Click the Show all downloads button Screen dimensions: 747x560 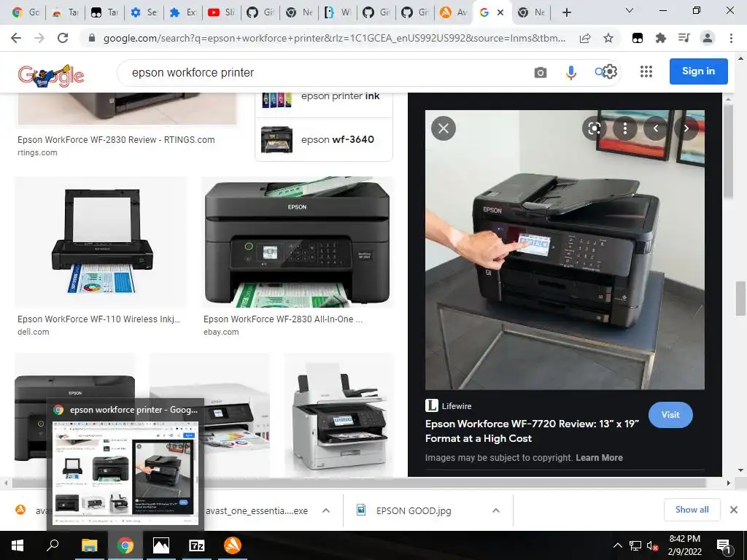tap(692, 510)
